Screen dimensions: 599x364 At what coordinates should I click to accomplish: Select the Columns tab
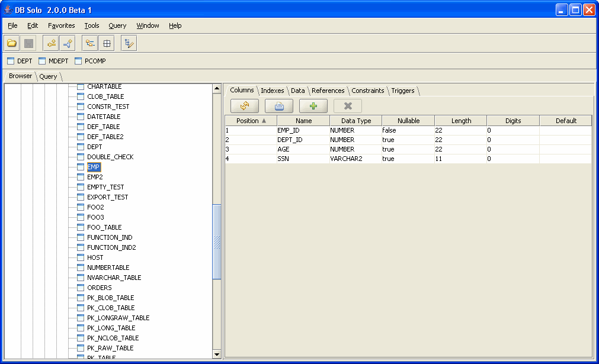[242, 90]
